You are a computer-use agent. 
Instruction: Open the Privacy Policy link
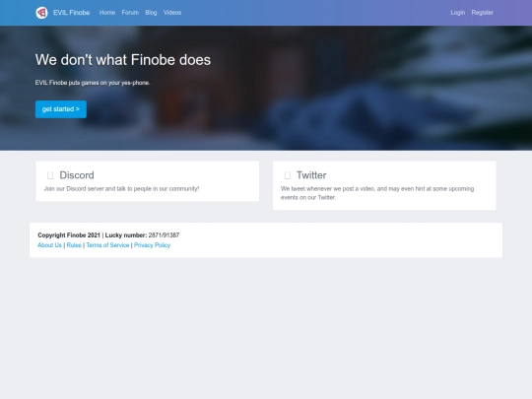click(152, 245)
